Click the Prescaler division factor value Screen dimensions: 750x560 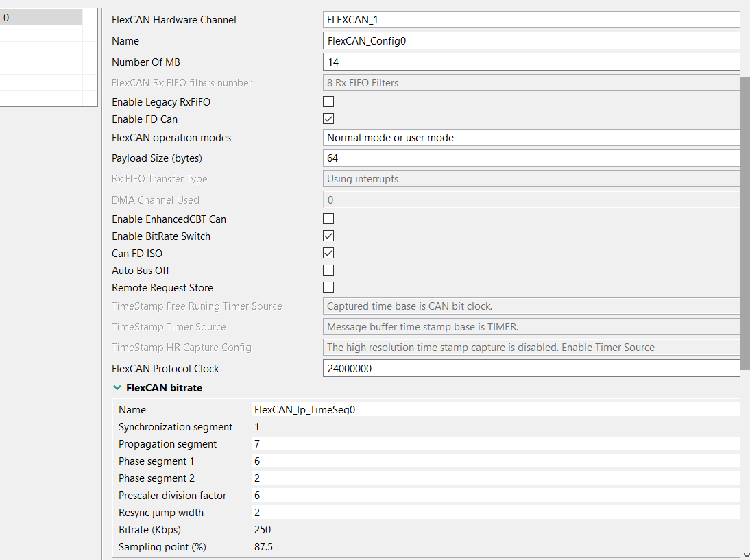pos(494,496)
